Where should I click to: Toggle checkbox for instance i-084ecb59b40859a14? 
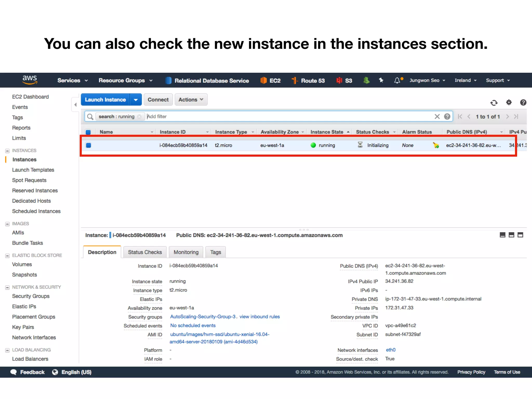(x=88, y=145)
